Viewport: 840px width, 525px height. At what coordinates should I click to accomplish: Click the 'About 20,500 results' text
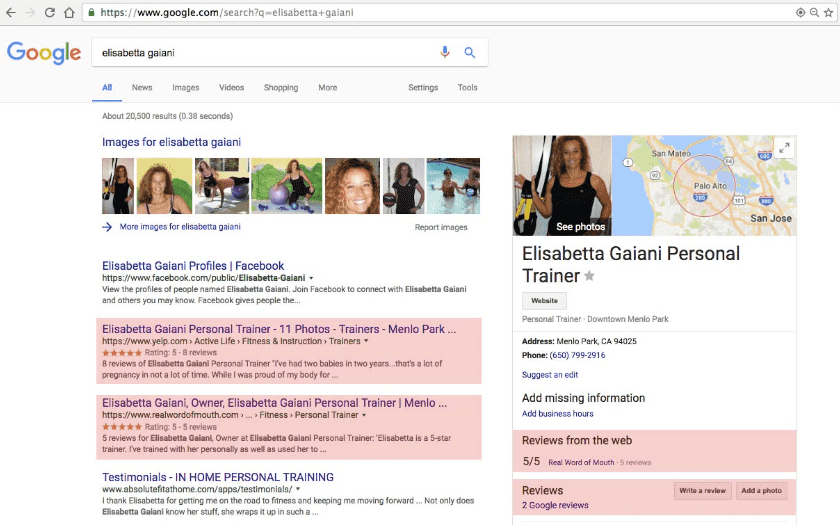click(x=167, y=116)
